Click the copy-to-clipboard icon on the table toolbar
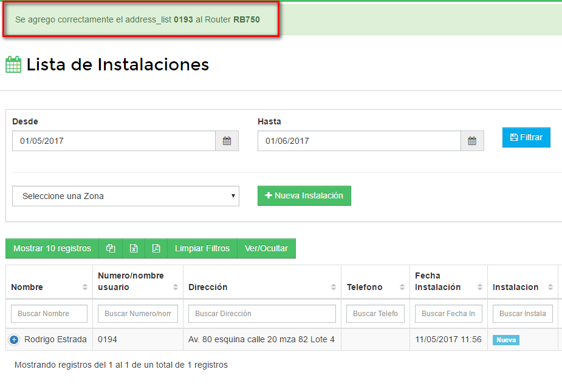Image resolution: width=562 pixels, height=392 pixels. point(111,248)
